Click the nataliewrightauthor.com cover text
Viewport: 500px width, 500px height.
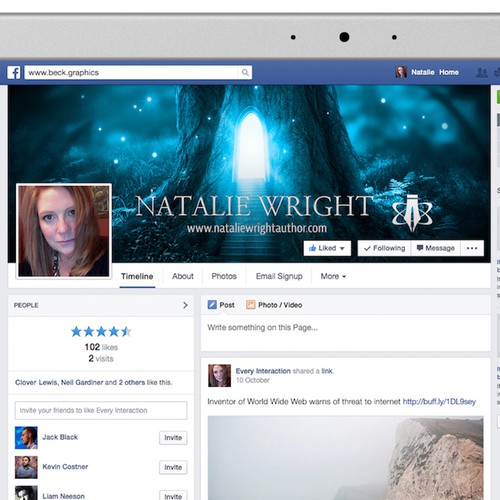click(x=257, y=229)
